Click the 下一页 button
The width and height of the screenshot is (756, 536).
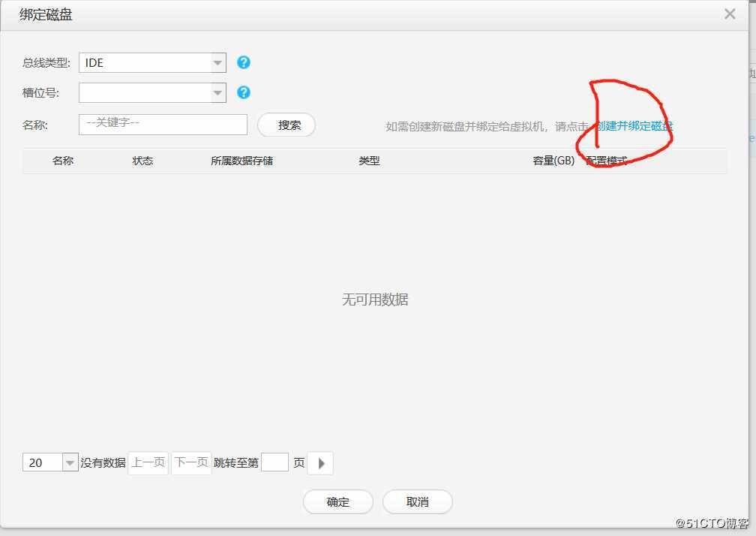[x=191, y=462]
